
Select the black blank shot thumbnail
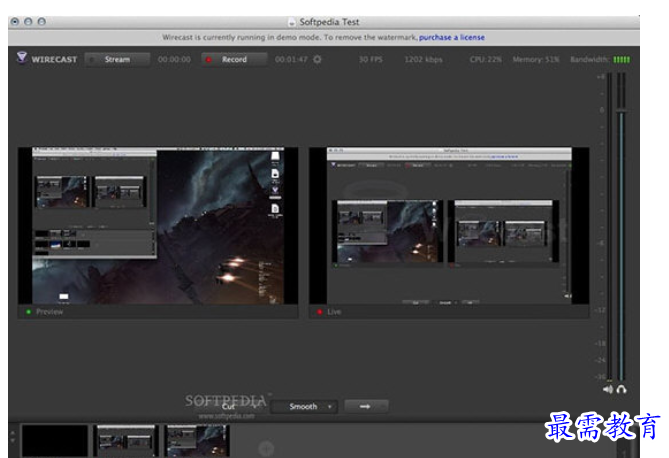[x=55, y=440]
